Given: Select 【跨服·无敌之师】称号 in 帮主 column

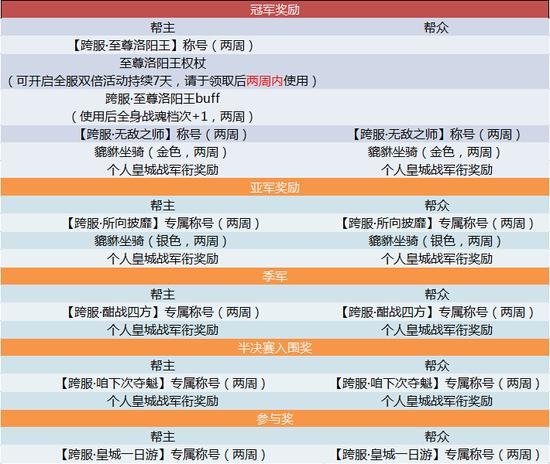Looking at the screenshot, I should pos(162,134).
